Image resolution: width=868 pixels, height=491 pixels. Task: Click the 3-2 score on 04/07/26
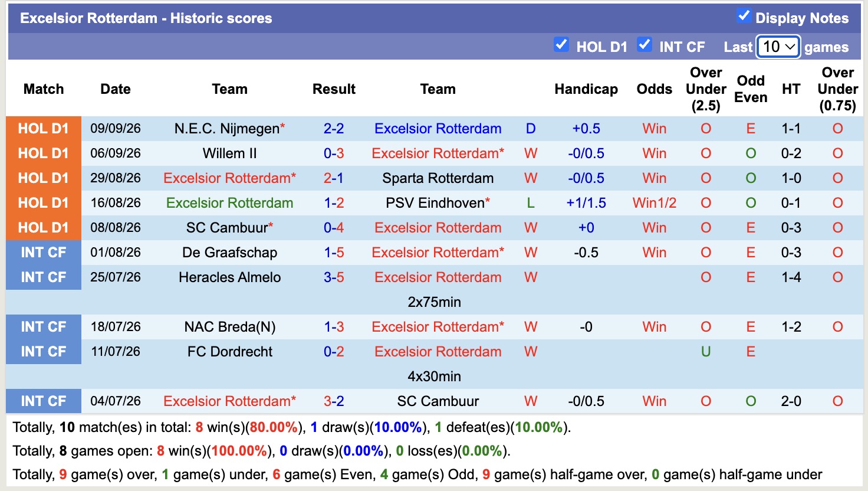coord(334,401)
